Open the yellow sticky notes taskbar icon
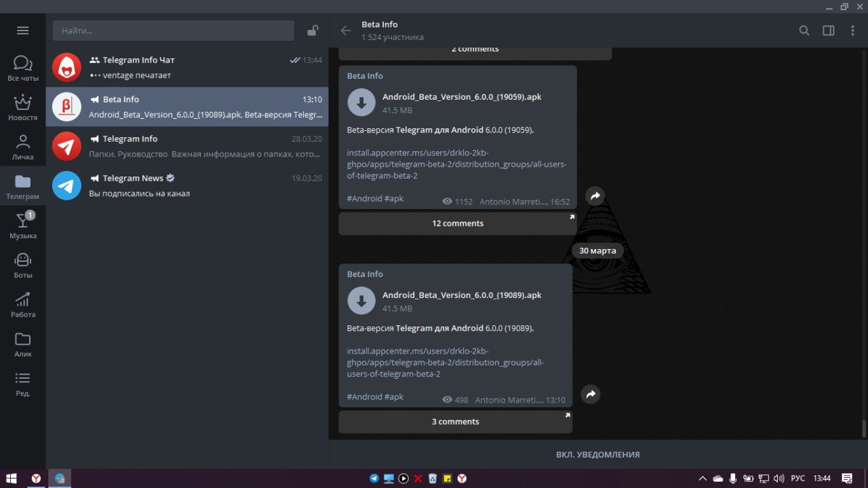This screenshot has height=488, width=868. point(448,478)
